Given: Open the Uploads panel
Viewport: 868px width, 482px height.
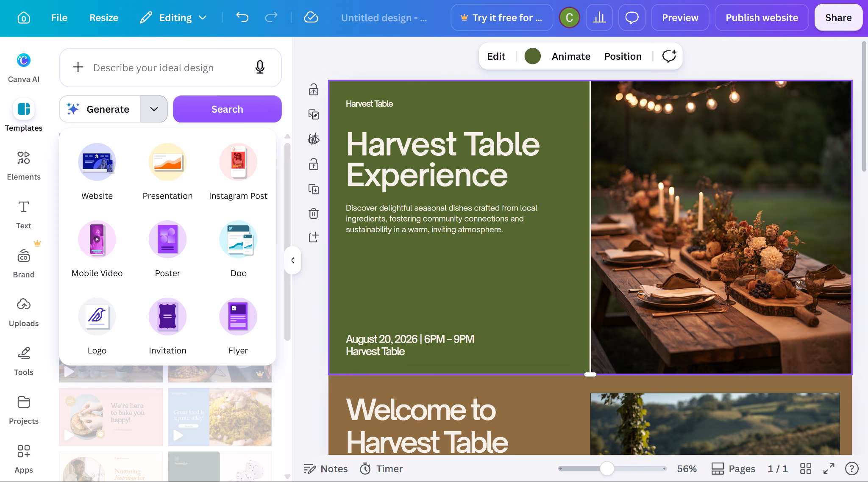Looking at the screenshot, I should [24, 312].
